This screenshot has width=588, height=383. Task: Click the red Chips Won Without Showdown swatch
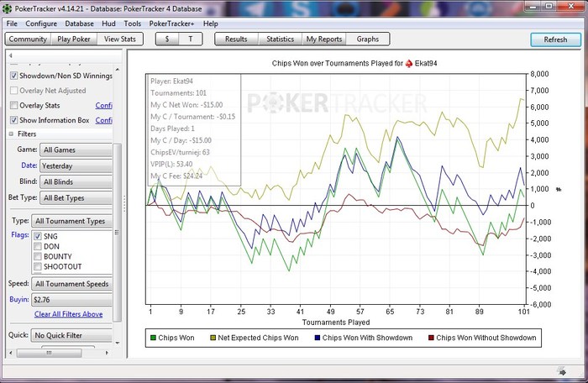point(431,338)
